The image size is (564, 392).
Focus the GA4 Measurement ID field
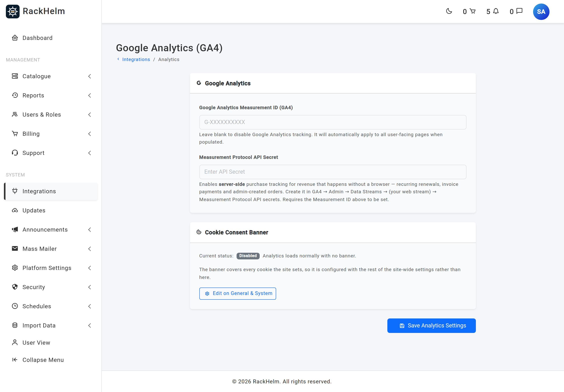tap(333, 122)
